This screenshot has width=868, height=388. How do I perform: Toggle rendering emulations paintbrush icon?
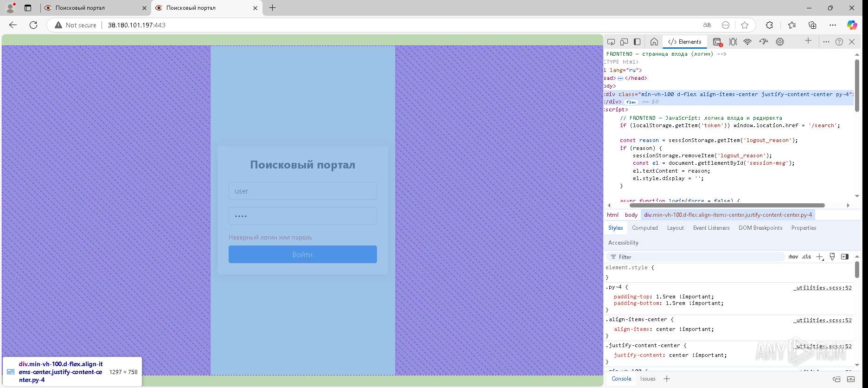832,257
